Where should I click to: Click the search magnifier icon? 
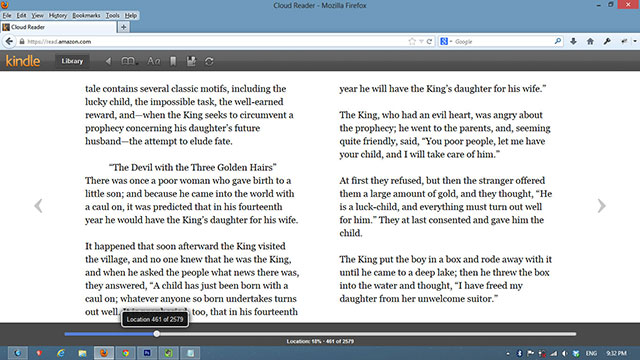pos(558,41)
